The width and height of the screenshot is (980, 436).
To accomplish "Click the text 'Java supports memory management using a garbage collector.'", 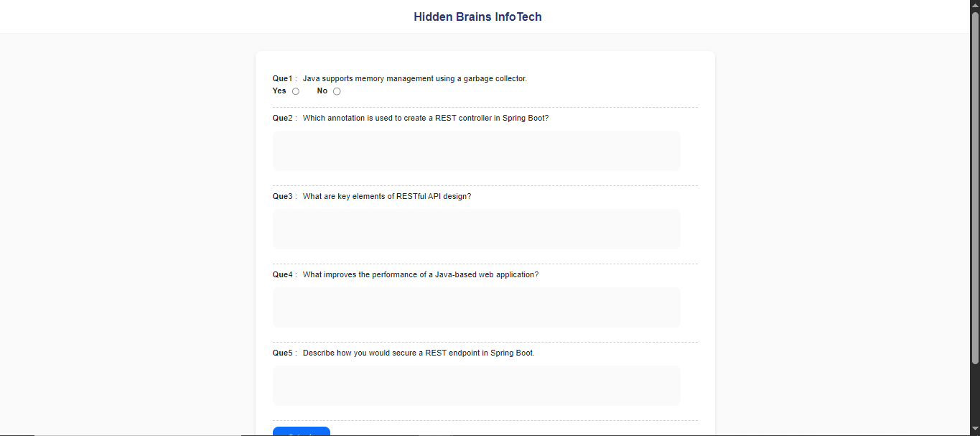I will pos(415,78).
